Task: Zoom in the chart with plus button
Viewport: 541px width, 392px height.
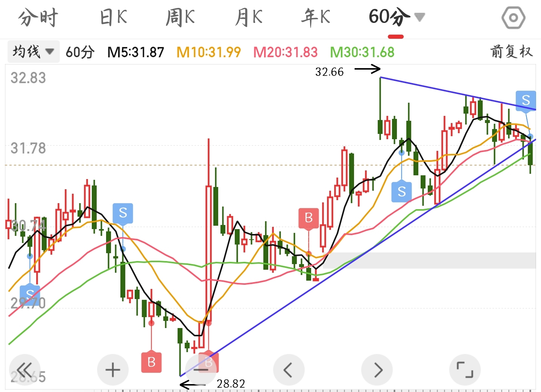Action: coord(113,370)
